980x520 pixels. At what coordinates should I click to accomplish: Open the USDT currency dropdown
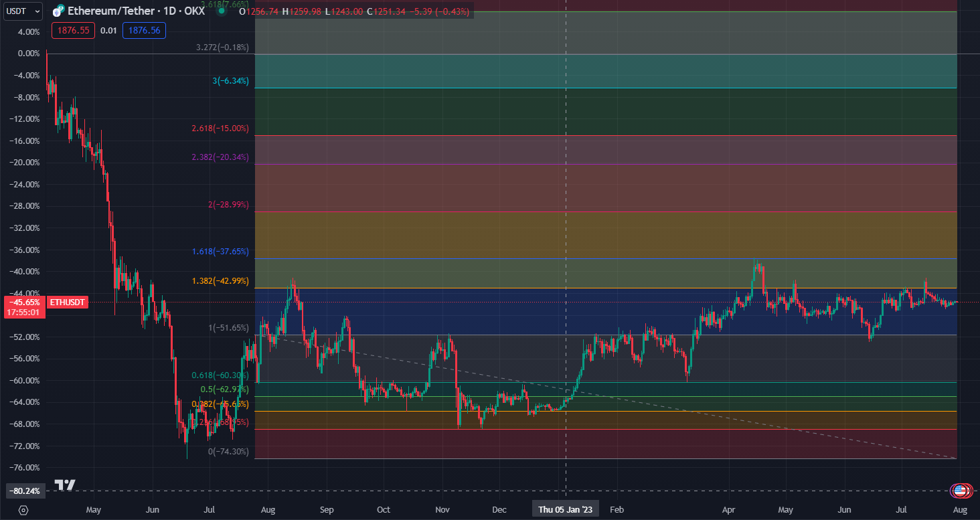coord(23,11)
